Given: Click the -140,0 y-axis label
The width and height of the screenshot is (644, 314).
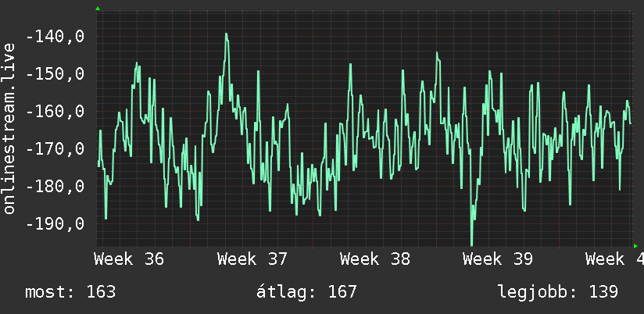Looking at the screenshot, I should [55, 37].
